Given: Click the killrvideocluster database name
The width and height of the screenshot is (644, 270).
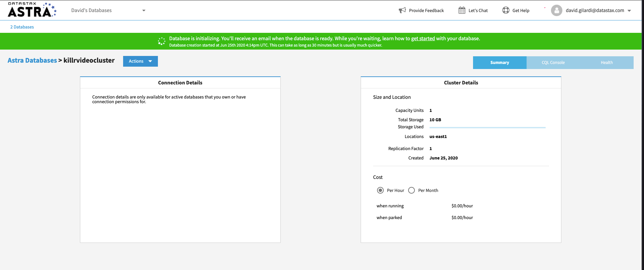Looking at the screenshot, I should click(x=89, y=60).
